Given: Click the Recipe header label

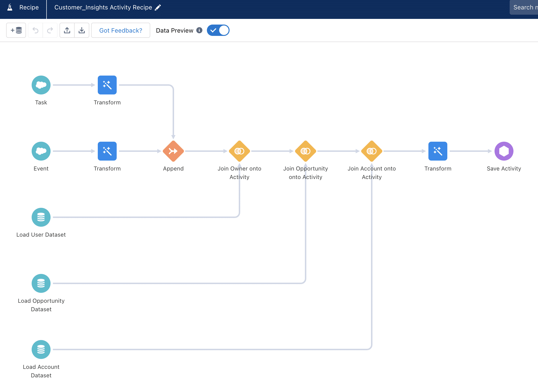Looking at the screenshot, I should pyautogui.click(x=29, y=7).
